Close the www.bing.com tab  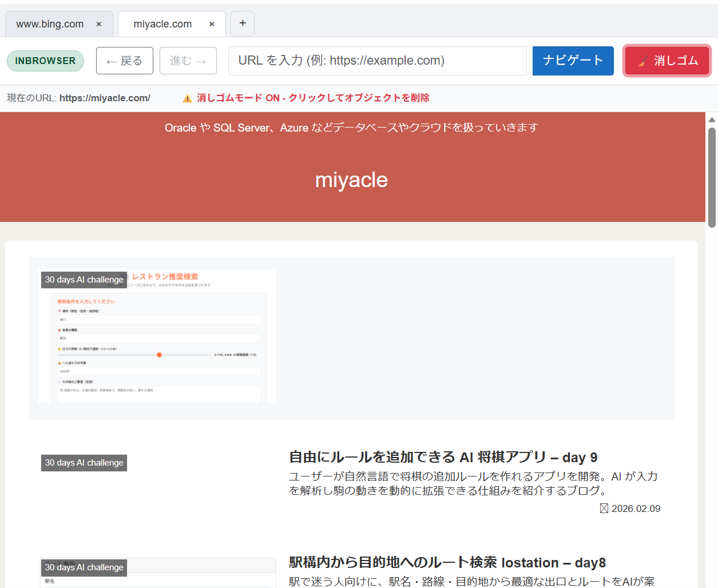(99, 24)
